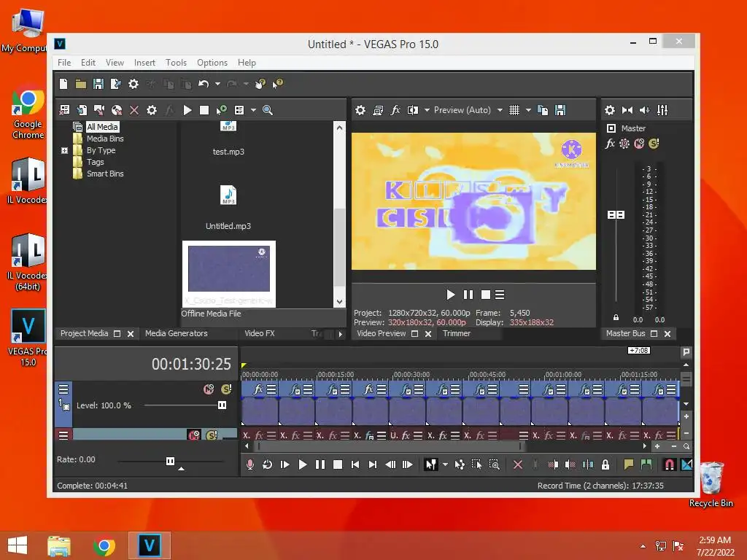Viewport: 747px width, 560px height.
Task: Switch to the Video FX tab
Action: [x=260, y=333]
